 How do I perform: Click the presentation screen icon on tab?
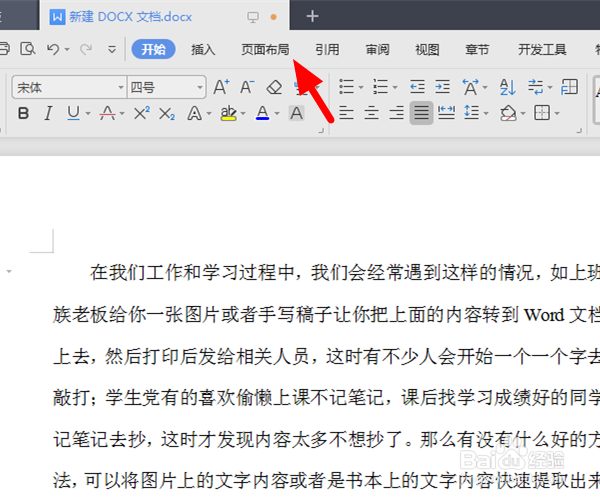pyautogui.click(x=253, y=17)
